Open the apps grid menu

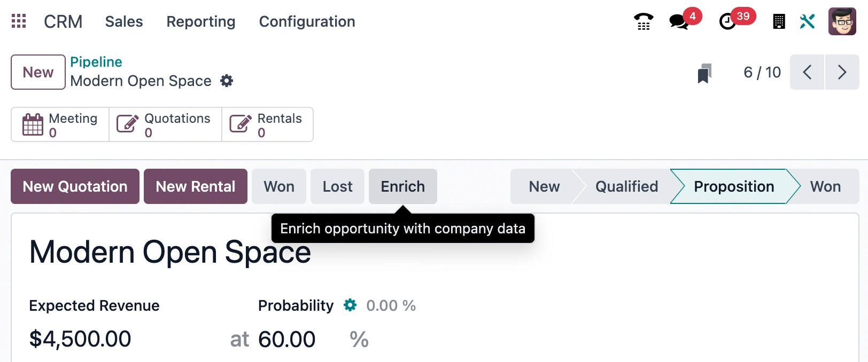click(19, 21)
